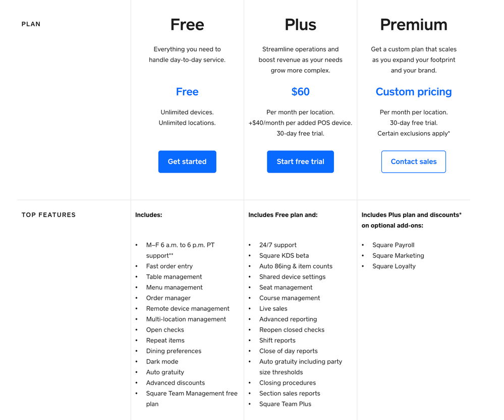Select the Premium plan heading
The image size is (504, 420).
coord(413,25)
